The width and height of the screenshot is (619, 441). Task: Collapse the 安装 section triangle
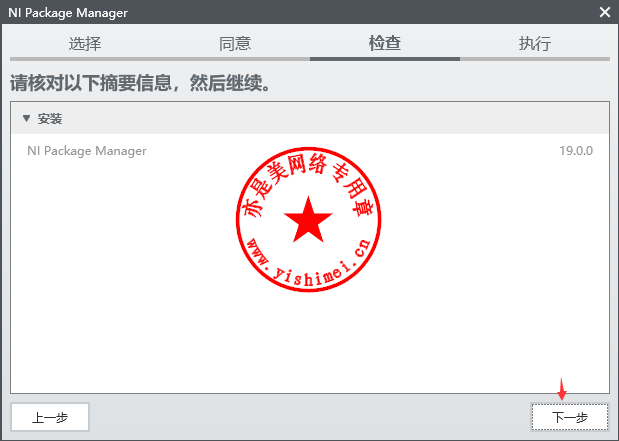(26, 118)
